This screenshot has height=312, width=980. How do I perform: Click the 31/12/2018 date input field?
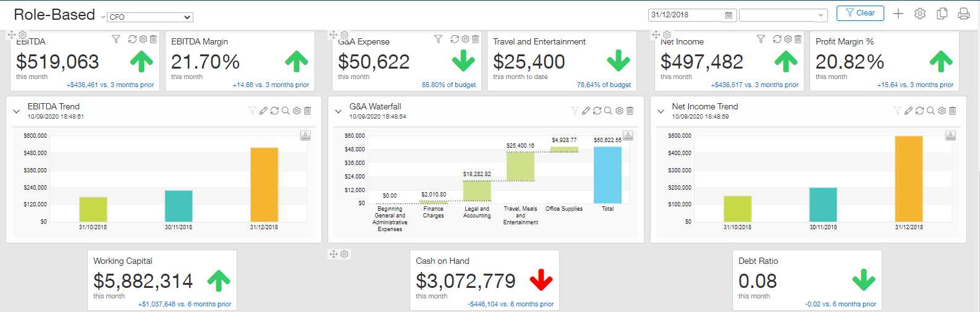click(x=685, y=15)
